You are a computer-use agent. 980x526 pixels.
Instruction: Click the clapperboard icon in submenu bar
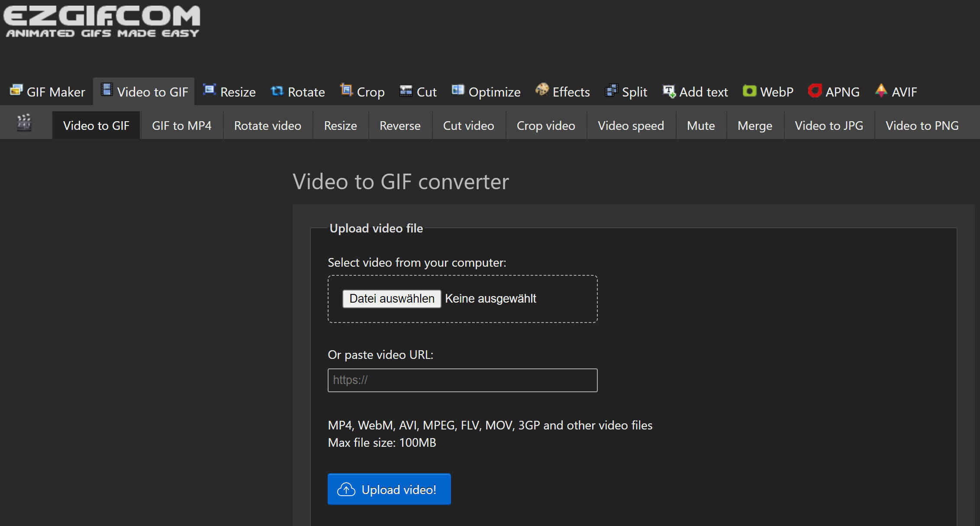tap(24, 123)
